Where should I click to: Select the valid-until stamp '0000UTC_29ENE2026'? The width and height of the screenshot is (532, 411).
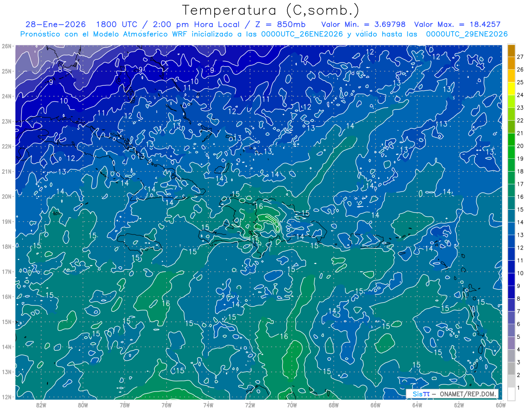tap(467, 34)
